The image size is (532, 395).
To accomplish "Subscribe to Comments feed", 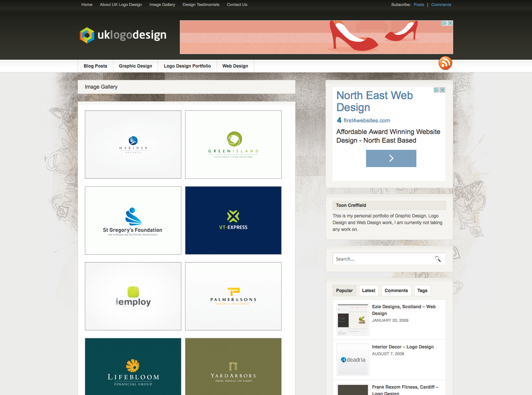I will tap(441, 5).
